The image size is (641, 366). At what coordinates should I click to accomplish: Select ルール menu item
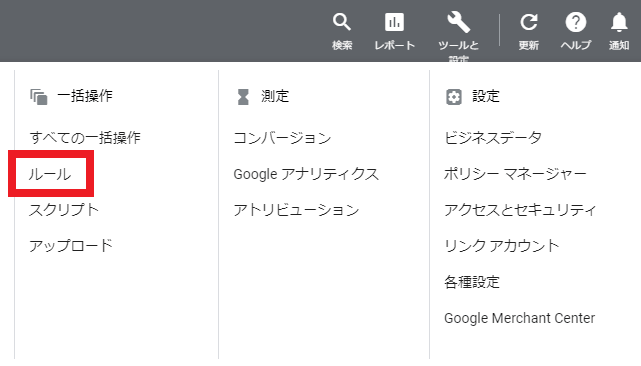coord(49,174)
